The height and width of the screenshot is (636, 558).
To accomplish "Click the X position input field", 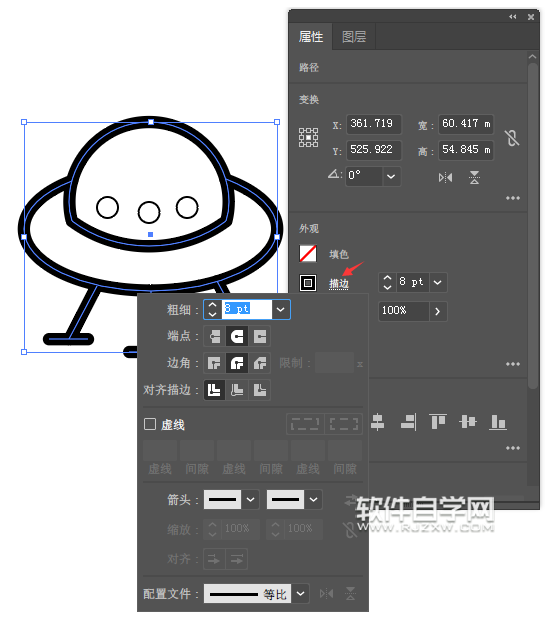I will pyautogui.click(x=373, y=124).
